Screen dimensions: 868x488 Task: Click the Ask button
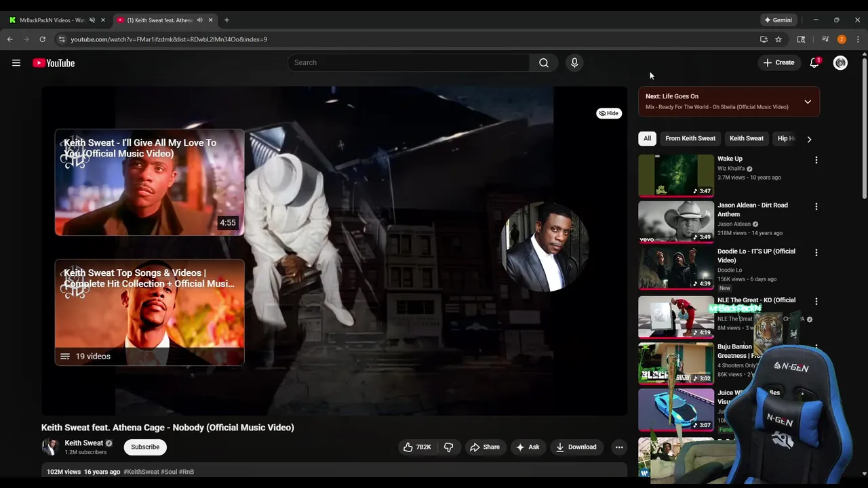click(528, 447)
